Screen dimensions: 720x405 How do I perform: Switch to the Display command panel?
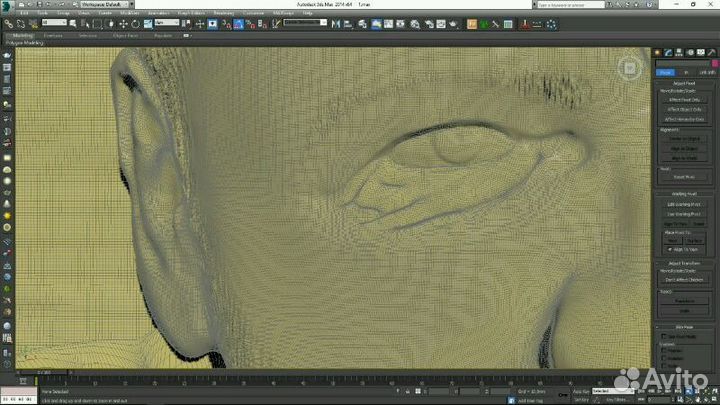[701, 53]
